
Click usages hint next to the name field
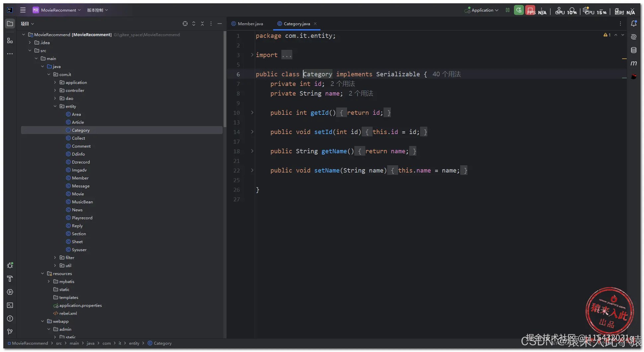361,93
